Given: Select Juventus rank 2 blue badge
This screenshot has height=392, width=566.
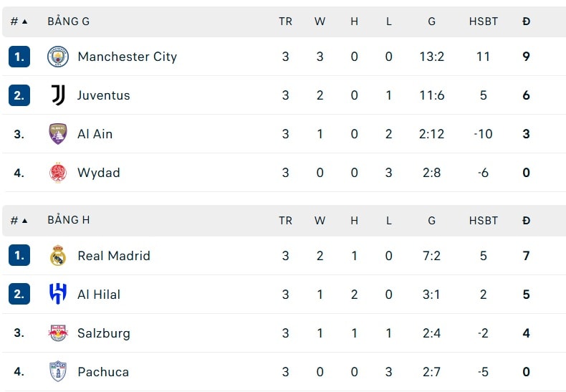Looking at the screenshot, I should pos(19,95).
